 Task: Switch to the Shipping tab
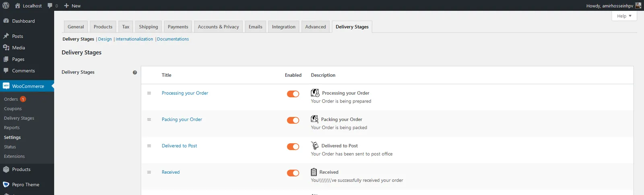click(x=149, y=27)
